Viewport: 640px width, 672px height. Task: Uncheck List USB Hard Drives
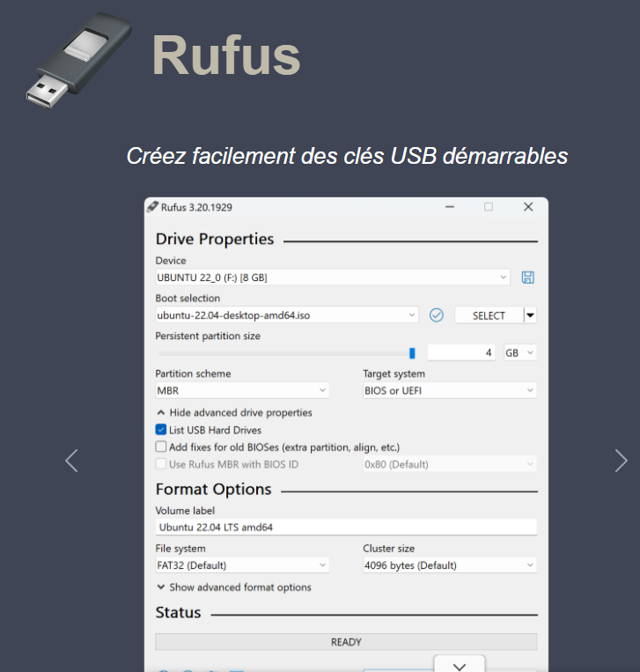[161, 430]
